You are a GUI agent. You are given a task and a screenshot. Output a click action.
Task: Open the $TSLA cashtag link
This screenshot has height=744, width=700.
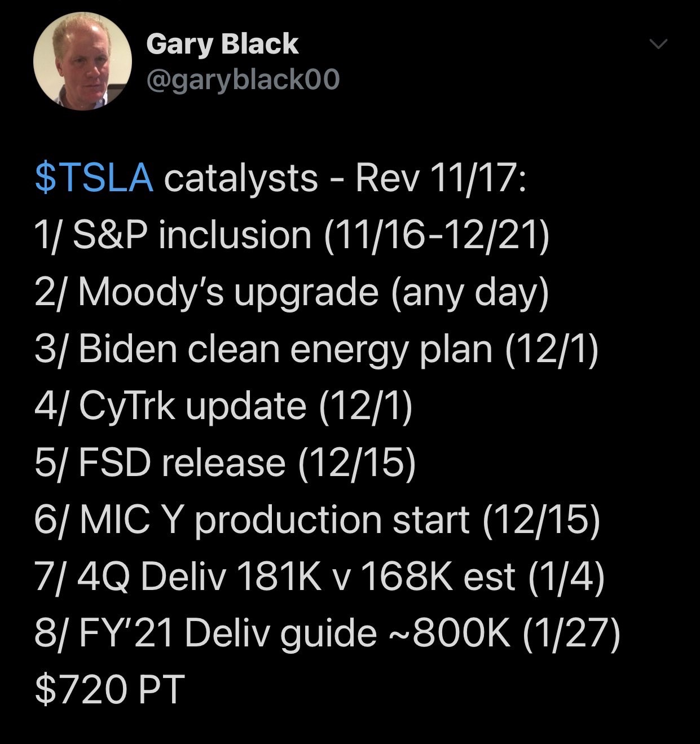pos(94,178)
